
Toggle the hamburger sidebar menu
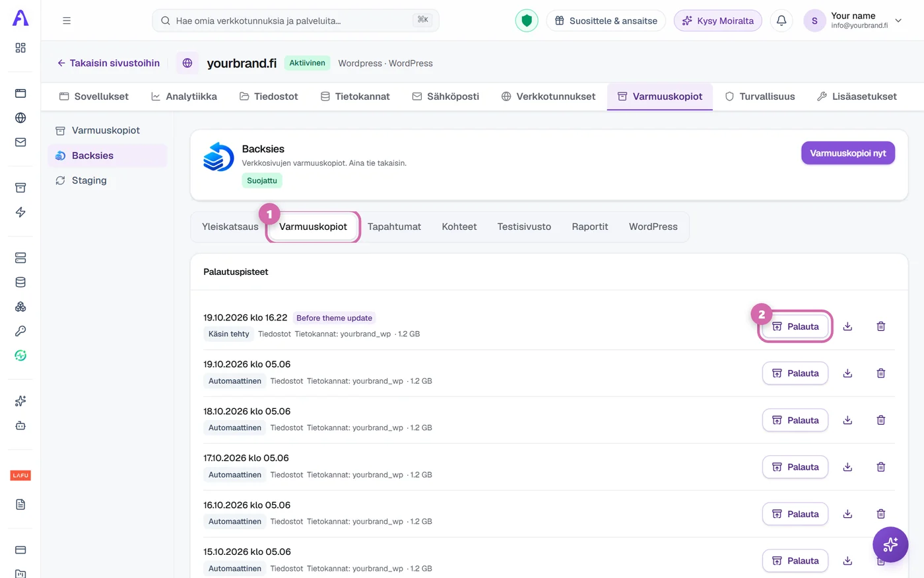point(67,20)
